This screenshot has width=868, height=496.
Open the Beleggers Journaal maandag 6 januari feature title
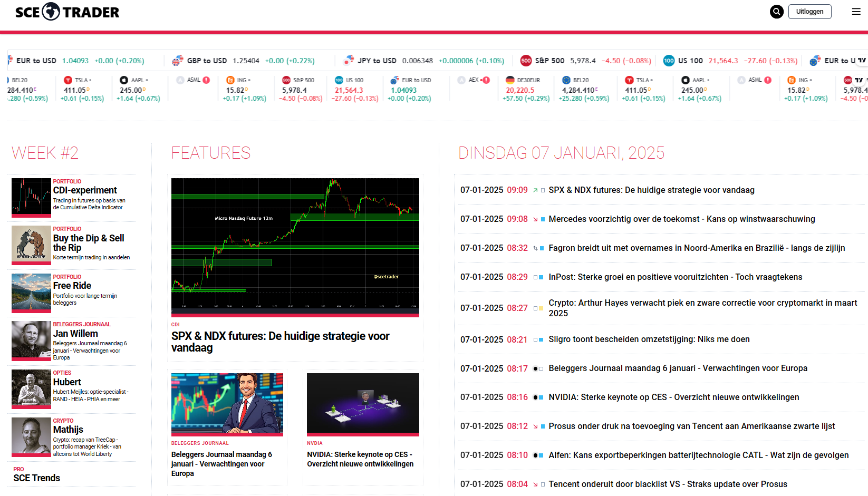[x=222, y=464]
